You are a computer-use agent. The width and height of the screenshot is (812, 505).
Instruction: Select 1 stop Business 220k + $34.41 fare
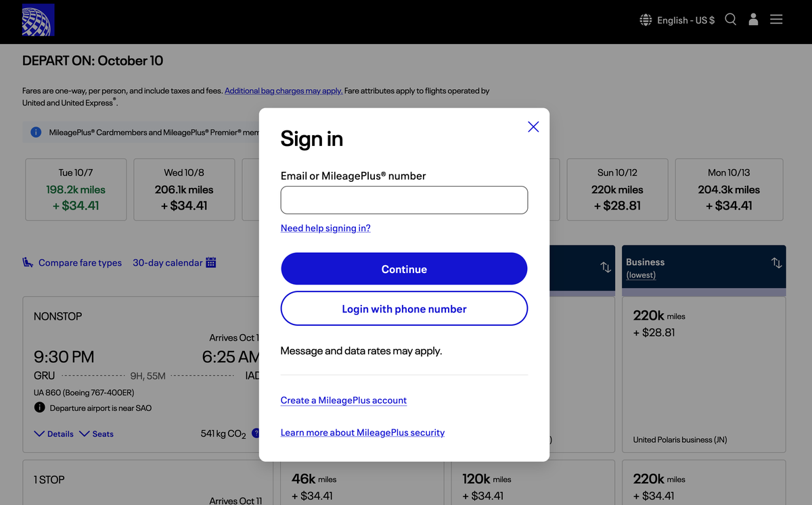[704, 483]
